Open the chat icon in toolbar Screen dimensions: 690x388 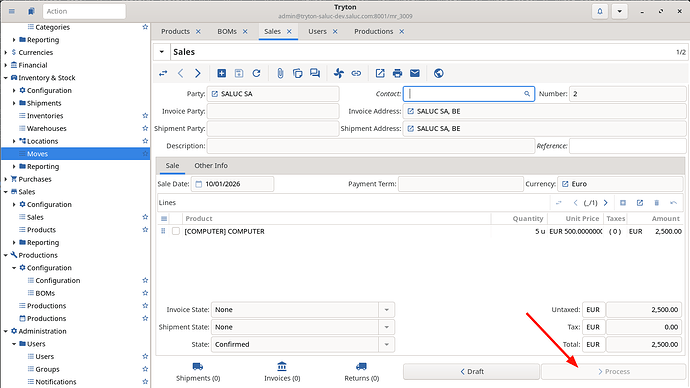(315, 73)
